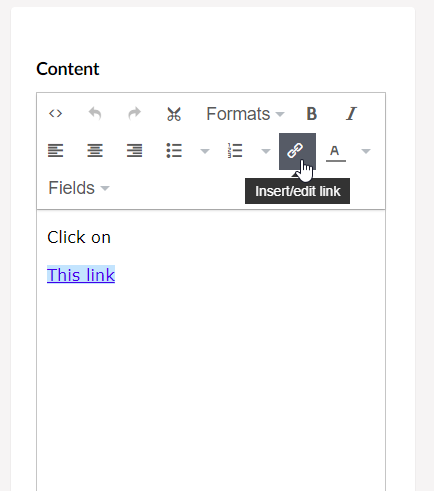
Task: Toggle Bold formatting
Action: coord(312,114)
